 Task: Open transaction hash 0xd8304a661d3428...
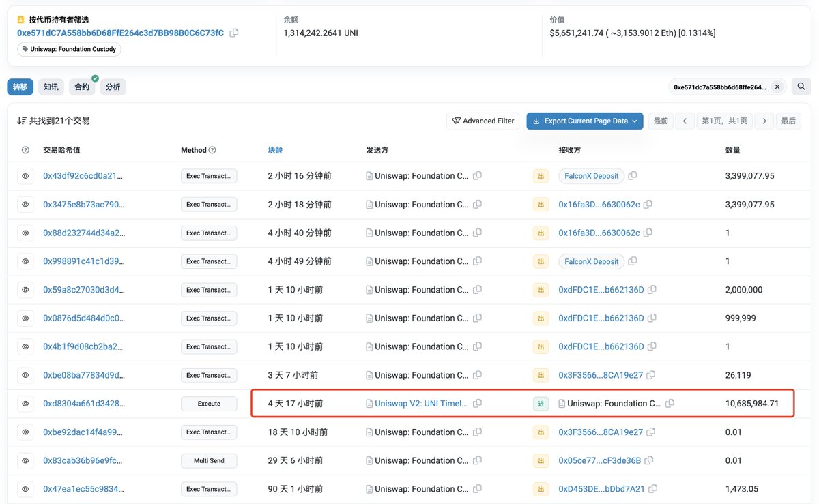click(x=84, y=404)
